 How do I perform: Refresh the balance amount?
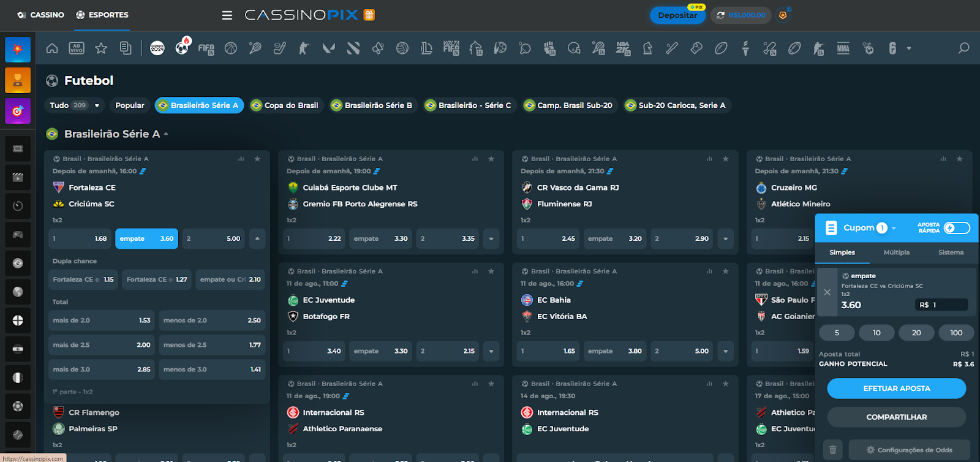point(720,15)
